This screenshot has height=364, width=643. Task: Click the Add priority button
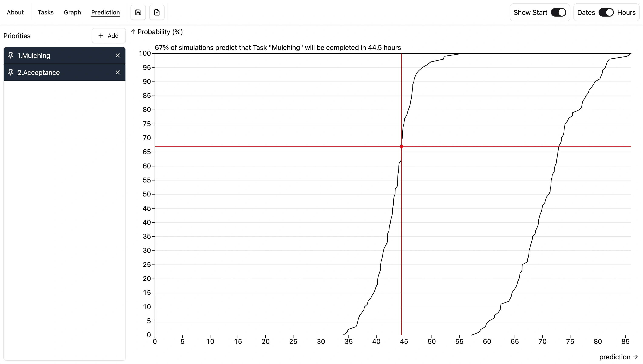pos(109,36)
